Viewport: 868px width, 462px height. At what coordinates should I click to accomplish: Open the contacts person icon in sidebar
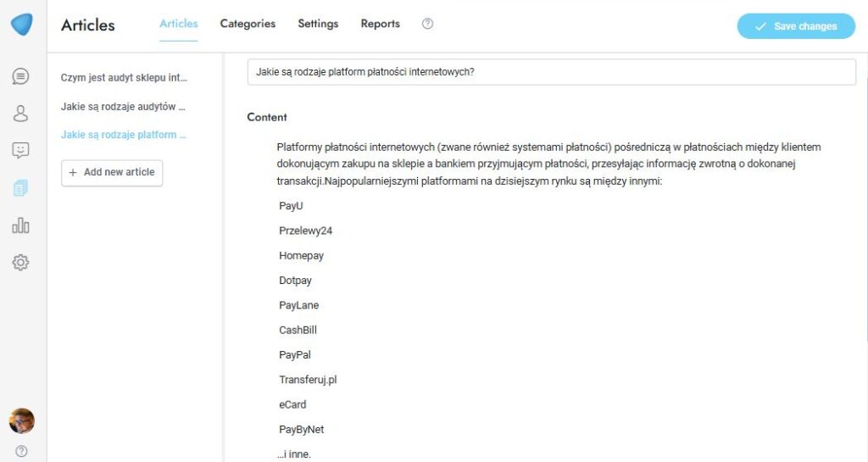tap(21, 114)
